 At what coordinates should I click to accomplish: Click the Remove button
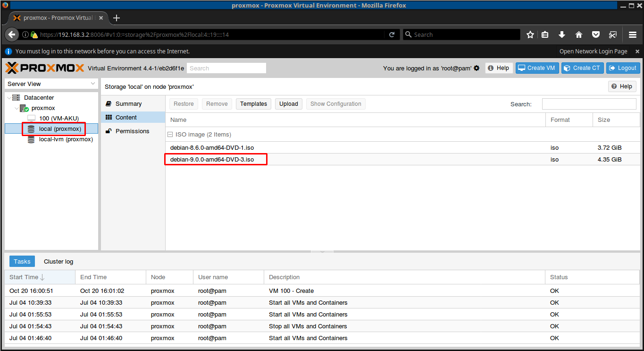pos(217,104)
